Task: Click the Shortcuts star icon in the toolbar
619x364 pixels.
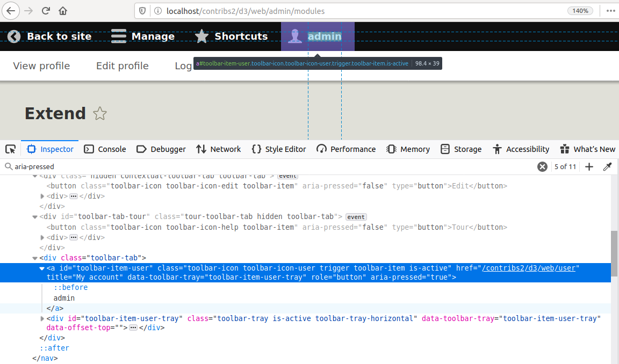Action: (201, 36)
